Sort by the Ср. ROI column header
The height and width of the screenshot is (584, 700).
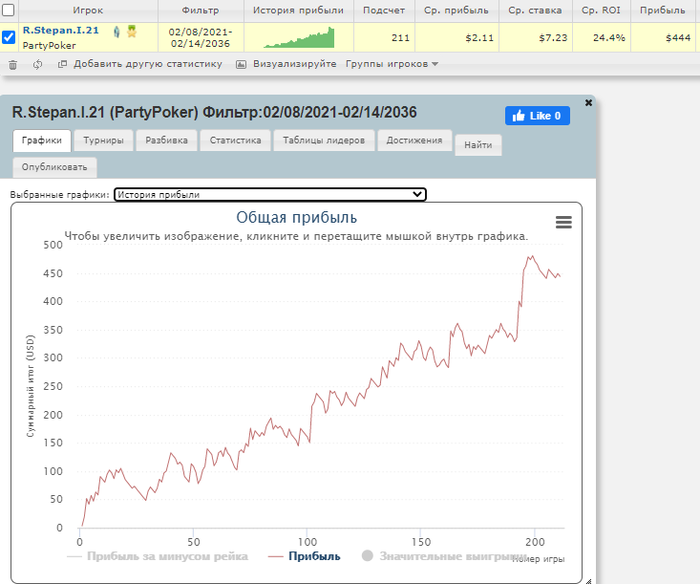(x=601, y=10)
